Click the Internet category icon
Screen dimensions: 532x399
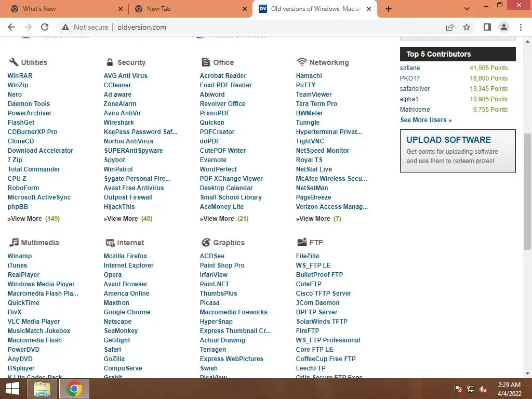110,243
